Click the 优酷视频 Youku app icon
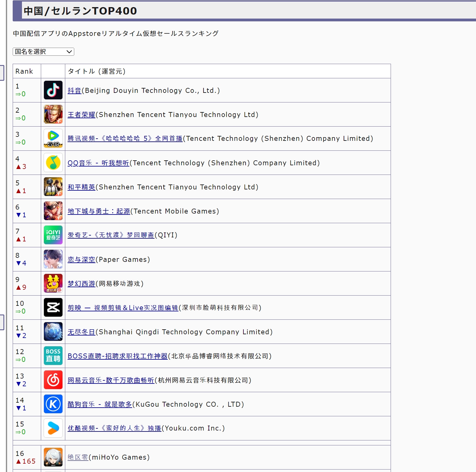This screenshot has width=476, height=472. pos(53,428)
